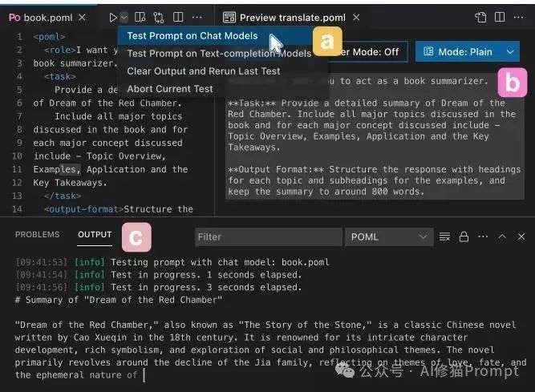The width and height of the screenshot is (535, 392).
Task: Open the Mode: Plain dropdown
Action: [467, 52]
